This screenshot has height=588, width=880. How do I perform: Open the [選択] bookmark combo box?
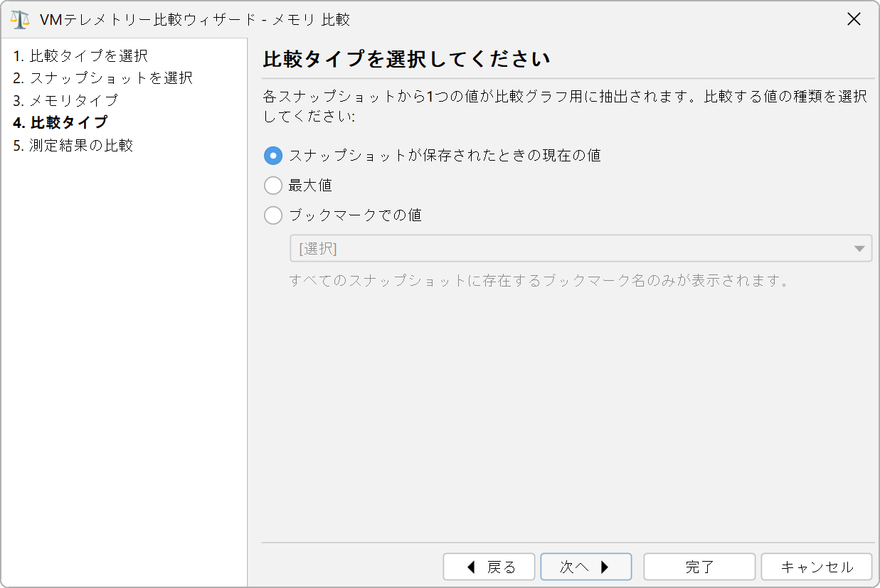(569, 249)
